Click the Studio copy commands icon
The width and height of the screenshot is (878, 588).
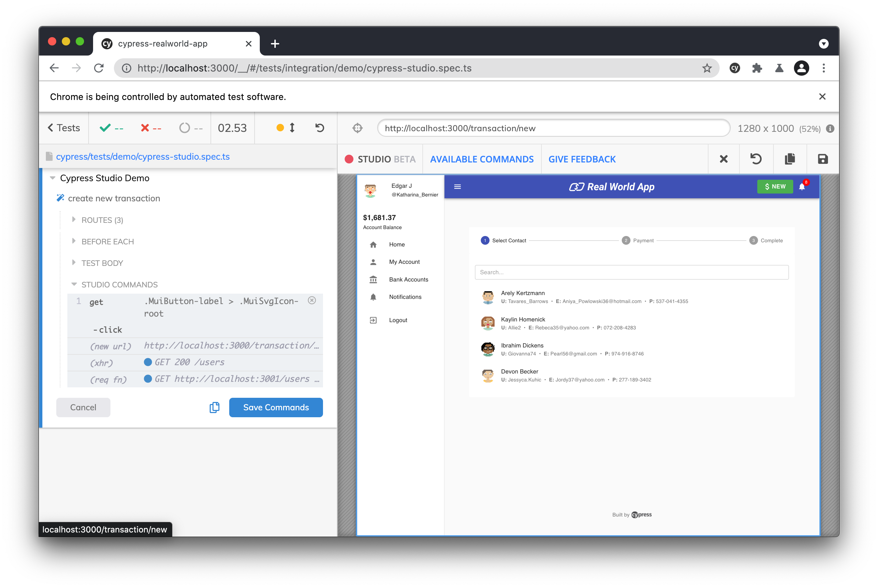789,159
